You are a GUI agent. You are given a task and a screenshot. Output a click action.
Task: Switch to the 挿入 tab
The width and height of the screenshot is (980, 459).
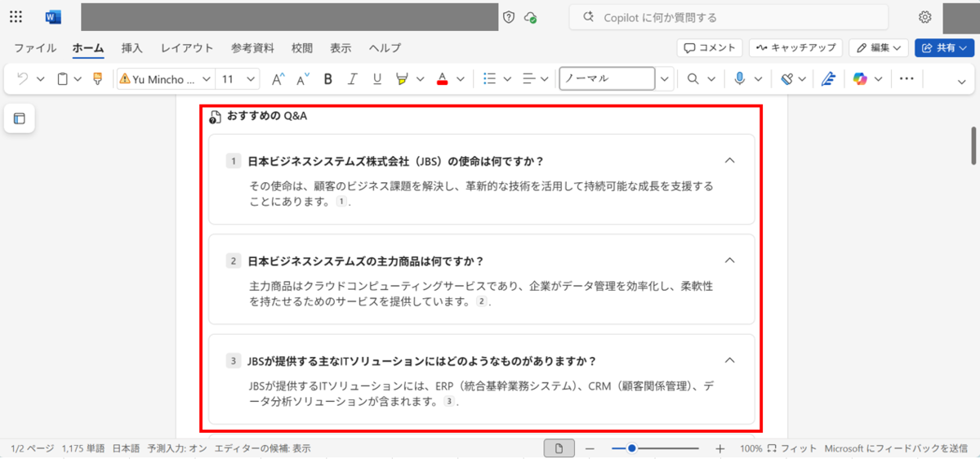tap(132, 48)
